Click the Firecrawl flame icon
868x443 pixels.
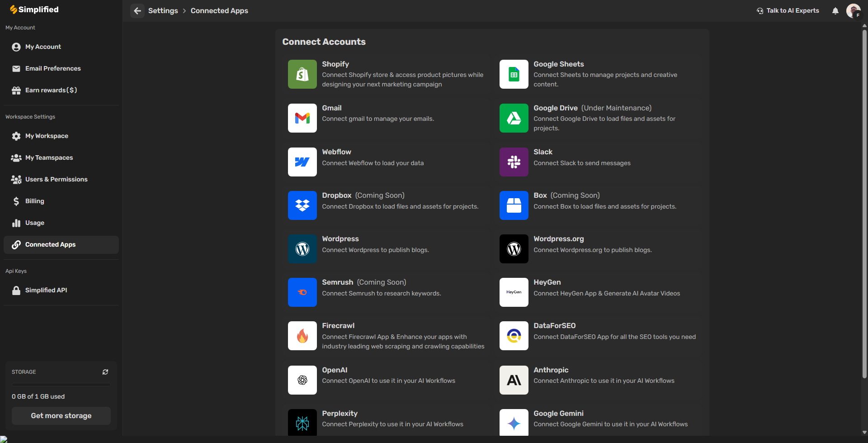coord(302,336)
